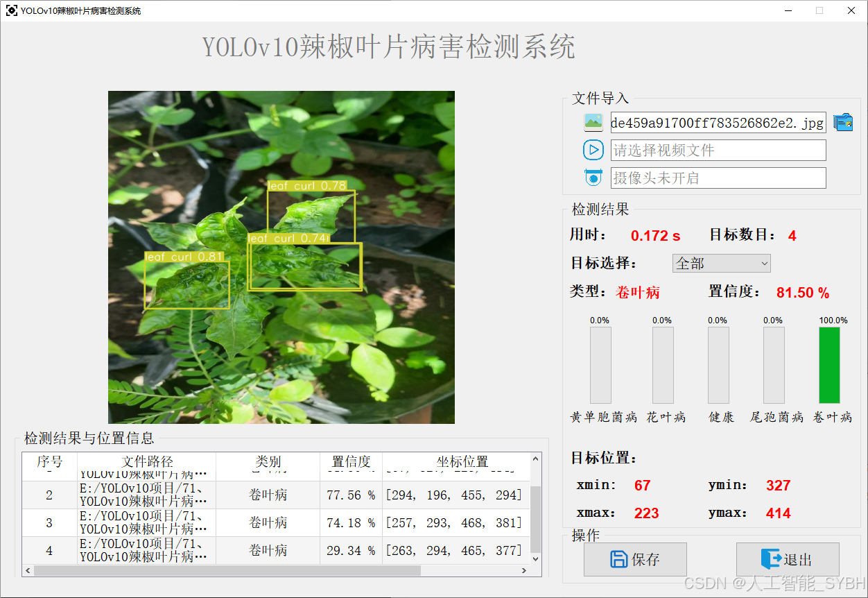
Task: Click the leaf curl 0.78 bounding box label
Action: [307, 185]
